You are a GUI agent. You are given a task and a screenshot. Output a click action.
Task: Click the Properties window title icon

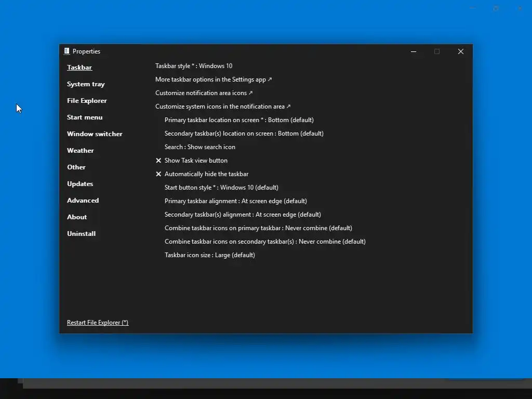coord(66,51)
